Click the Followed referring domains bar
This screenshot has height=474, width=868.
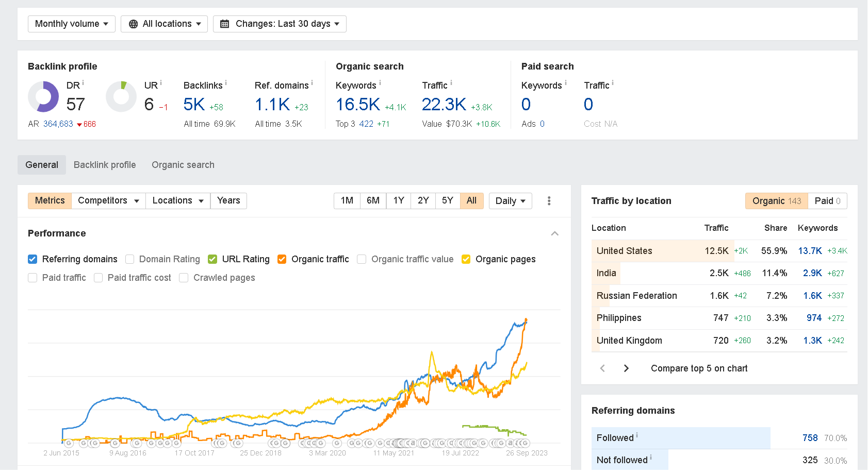click(x=681, y=438)
